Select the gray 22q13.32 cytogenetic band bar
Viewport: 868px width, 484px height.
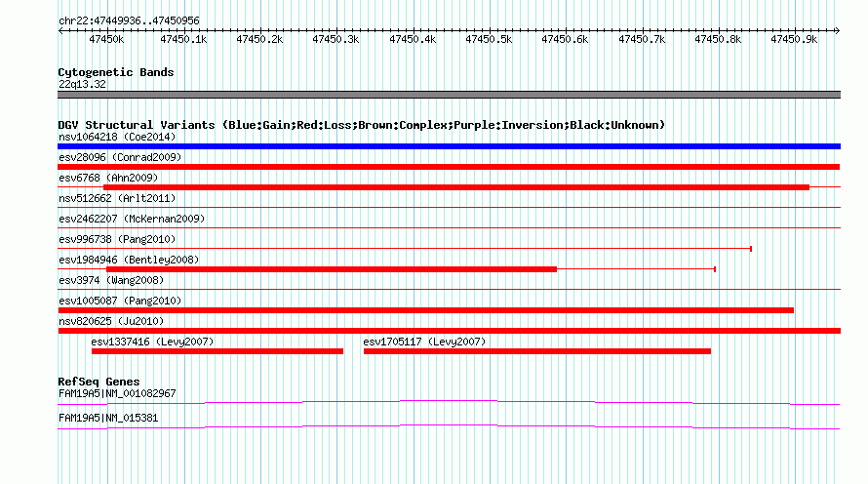click(x=449, y=95)
